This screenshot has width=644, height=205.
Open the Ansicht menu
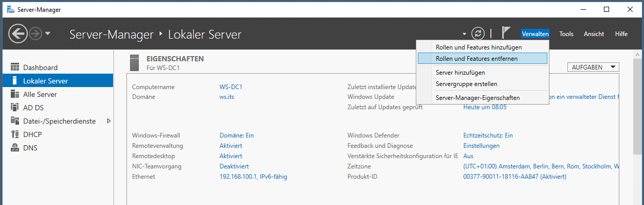(x=594, y=34)
